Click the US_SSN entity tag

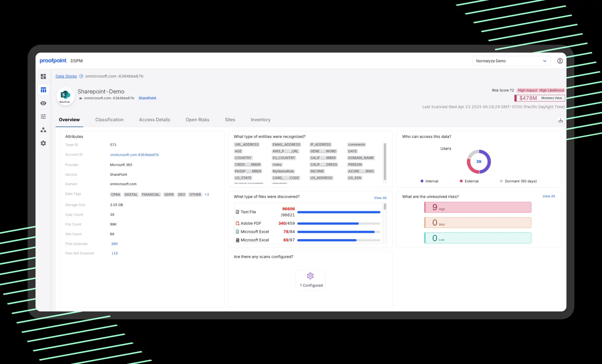(355, 178)
